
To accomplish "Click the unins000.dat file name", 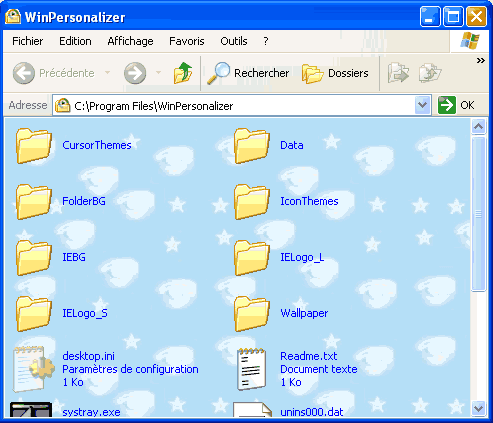I will (312, 412).
